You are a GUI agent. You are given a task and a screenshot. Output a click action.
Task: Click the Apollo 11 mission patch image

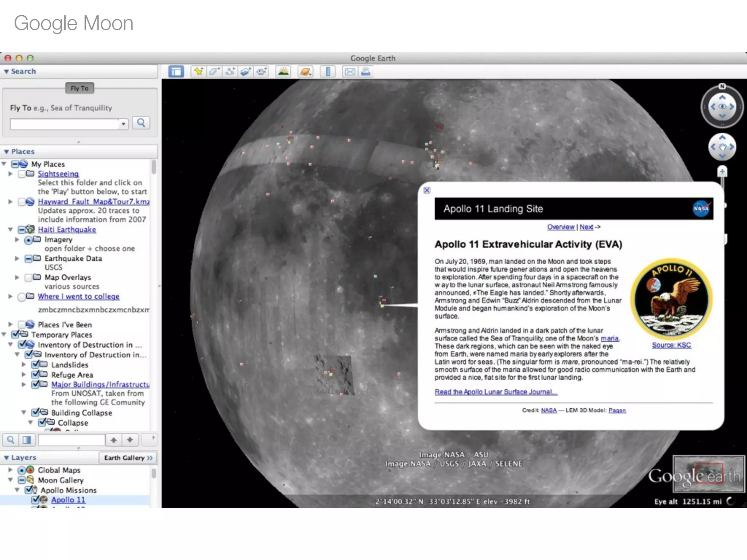click(x=671, y=299)
